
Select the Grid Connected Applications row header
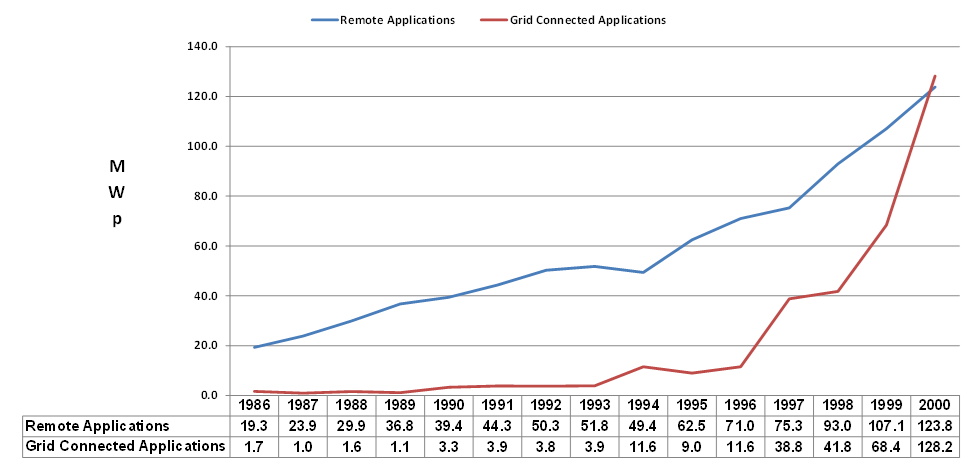(x=125, y=446)
